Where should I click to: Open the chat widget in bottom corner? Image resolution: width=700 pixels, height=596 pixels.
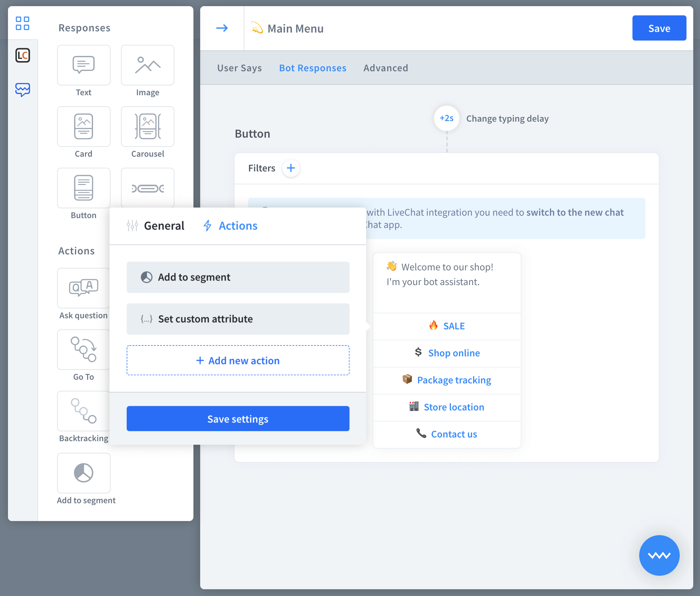659,555
